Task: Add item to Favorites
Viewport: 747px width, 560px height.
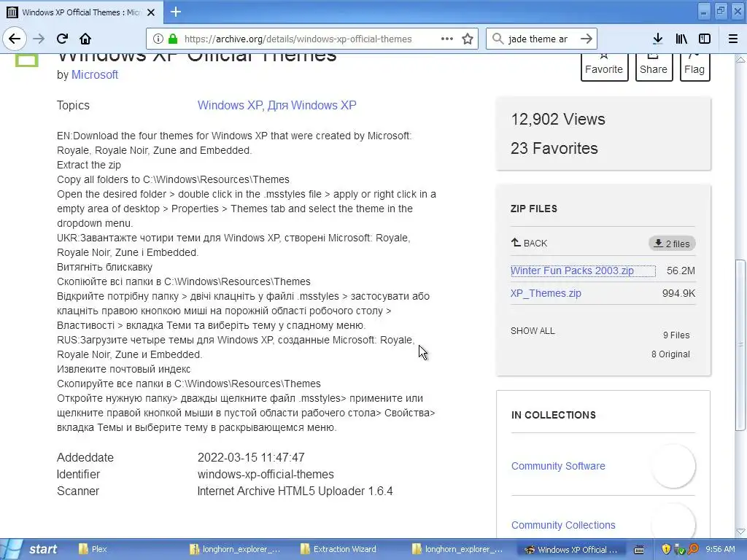Action: (604, 66)
